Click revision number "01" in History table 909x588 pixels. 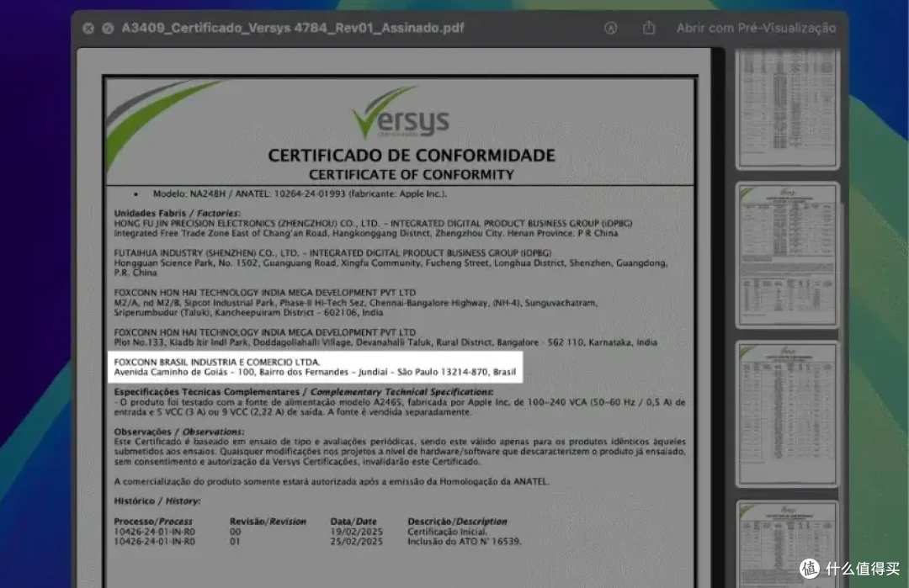[x=235, y=541]
